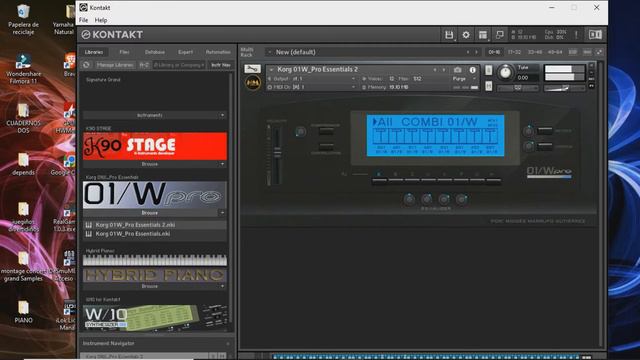The image size is (640, 360).
Task: Expand the Hybrid Piano Browse dropdown arrow
Action: [x=222, y=286]
